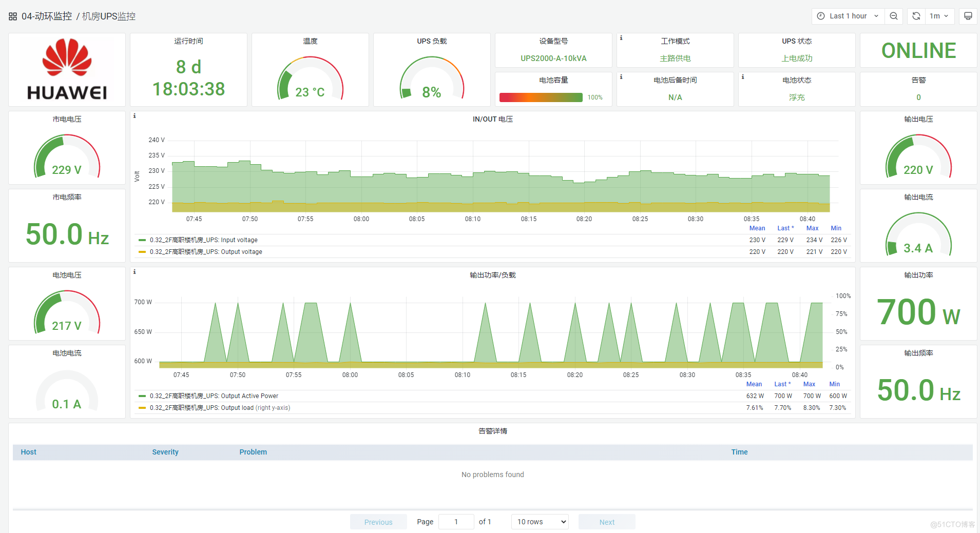Click the 主路供电 work mode value
Image resolution: width=980 pixels, height=533 pixels.
(x=675, y=58)
